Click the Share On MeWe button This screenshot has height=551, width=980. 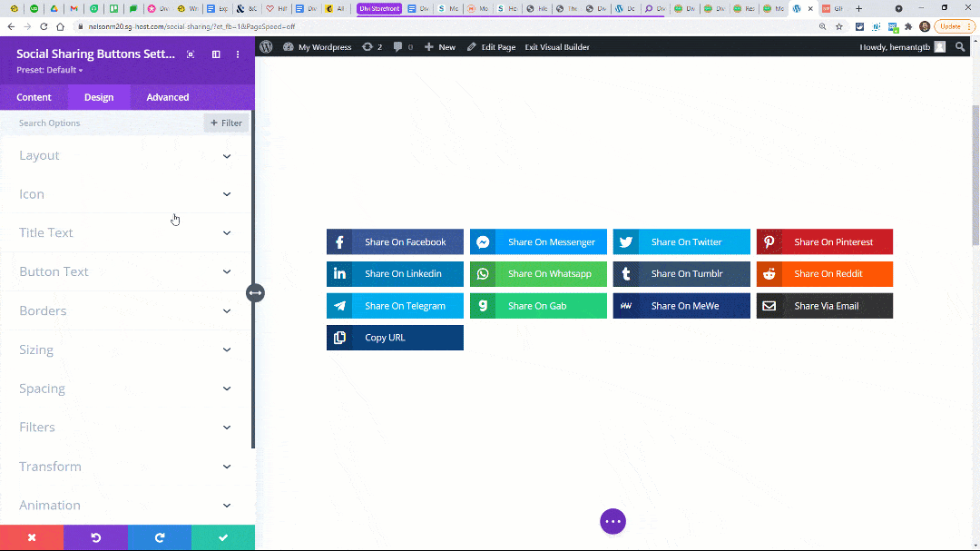click(681, 306)
